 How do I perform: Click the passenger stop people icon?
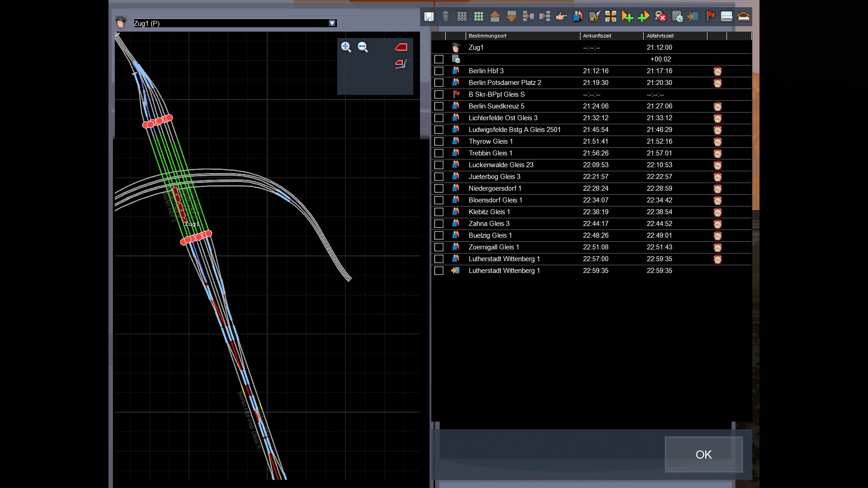tap(577, 17)
